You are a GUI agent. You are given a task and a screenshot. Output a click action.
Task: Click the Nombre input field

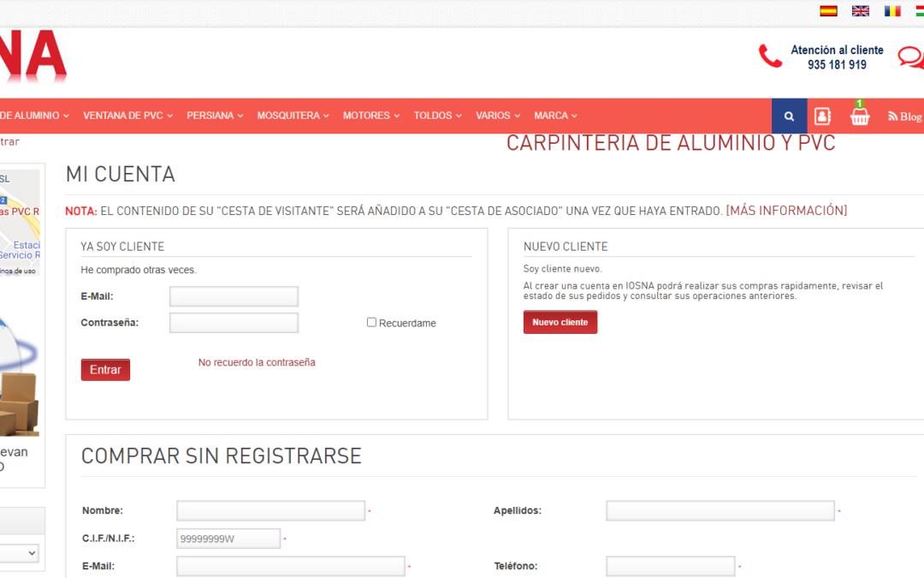click(270, 510)
